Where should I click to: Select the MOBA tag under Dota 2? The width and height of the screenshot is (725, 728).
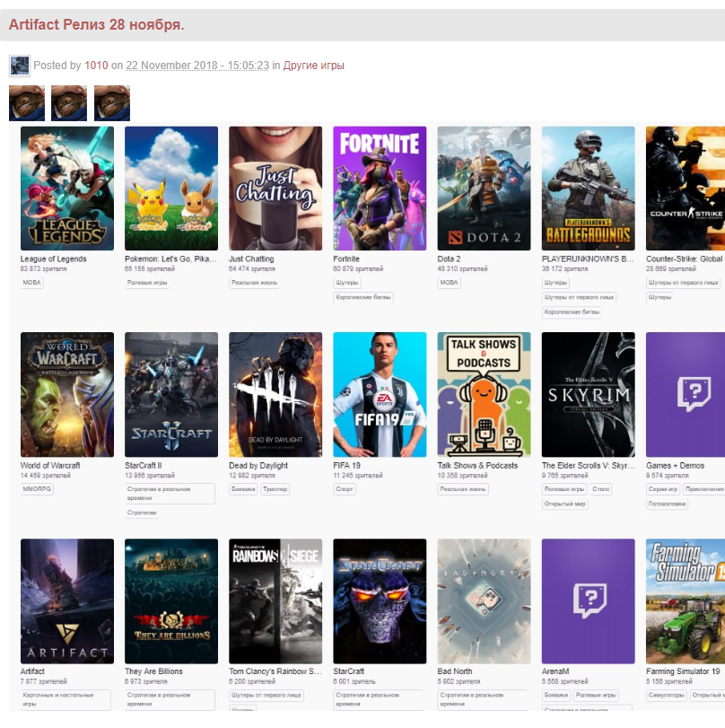[449, 282]
